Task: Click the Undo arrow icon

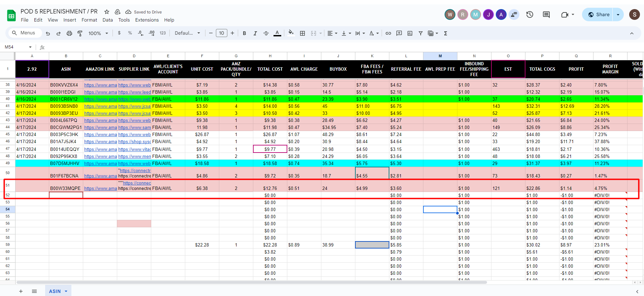Action: point(48,33)
